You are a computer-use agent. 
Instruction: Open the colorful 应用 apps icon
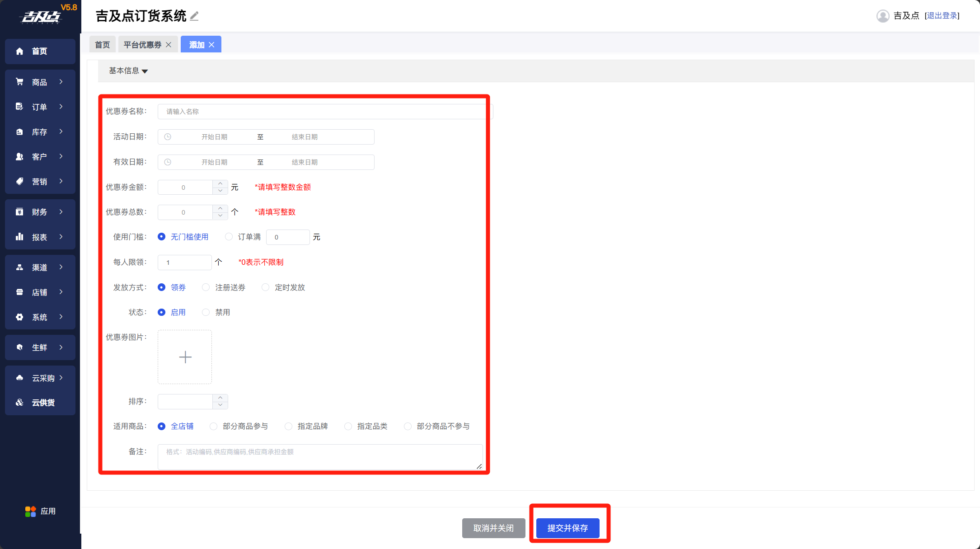click(30, 511)
